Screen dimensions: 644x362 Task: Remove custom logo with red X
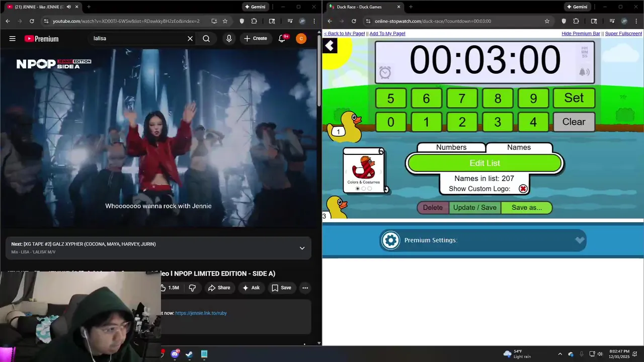tap(523, 189)
